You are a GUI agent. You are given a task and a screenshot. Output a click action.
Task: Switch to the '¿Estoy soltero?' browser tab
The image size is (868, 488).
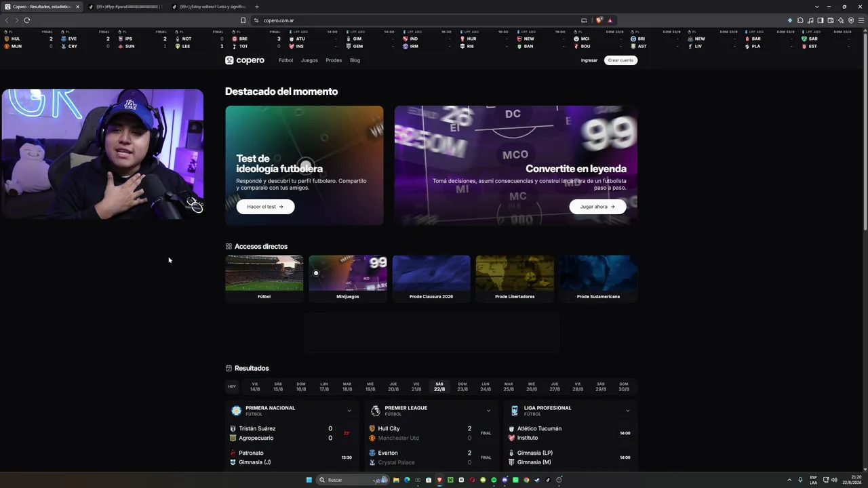tap(210, 7)
